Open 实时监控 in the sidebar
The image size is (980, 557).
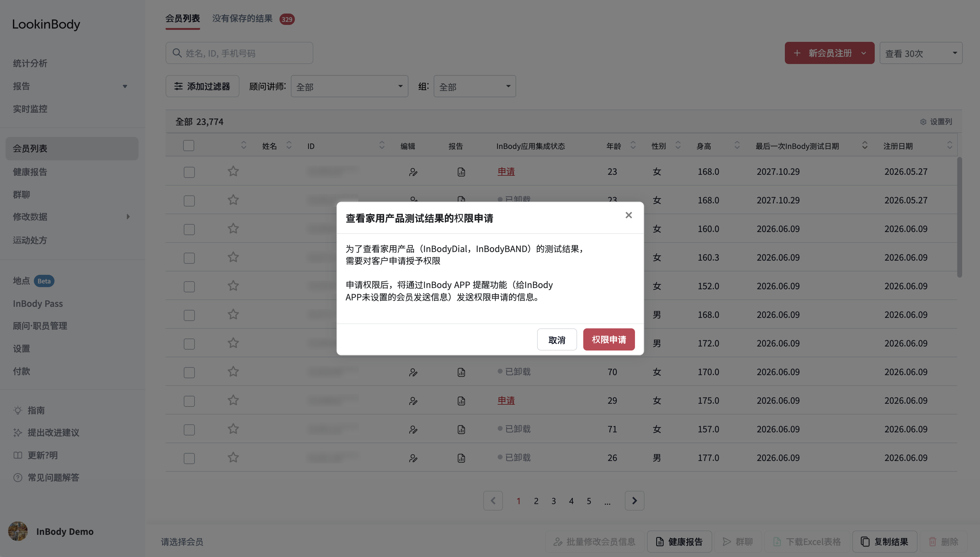pyautogui.click(x=30, y=109)
